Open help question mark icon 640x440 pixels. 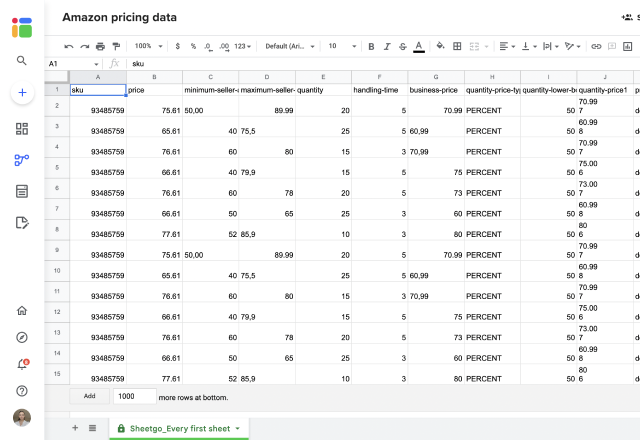(x=22, y=391)
